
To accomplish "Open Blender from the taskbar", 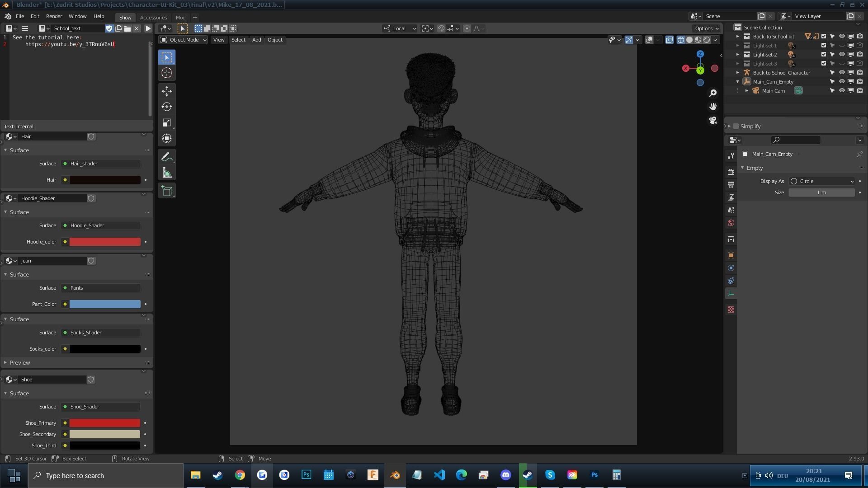I will point(395,475).
